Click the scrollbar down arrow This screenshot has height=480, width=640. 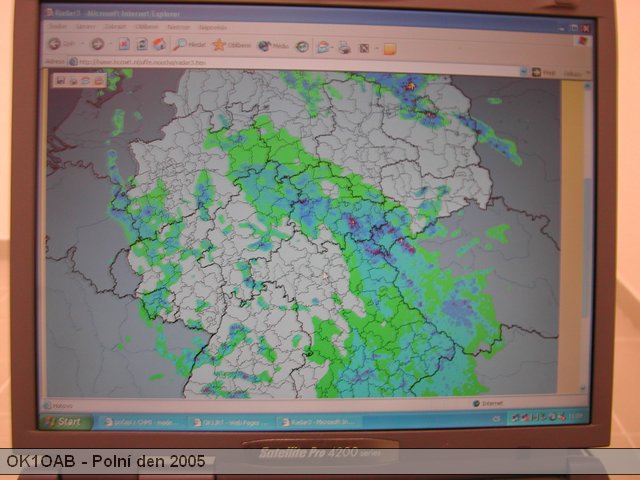click(x=584, y=388)
